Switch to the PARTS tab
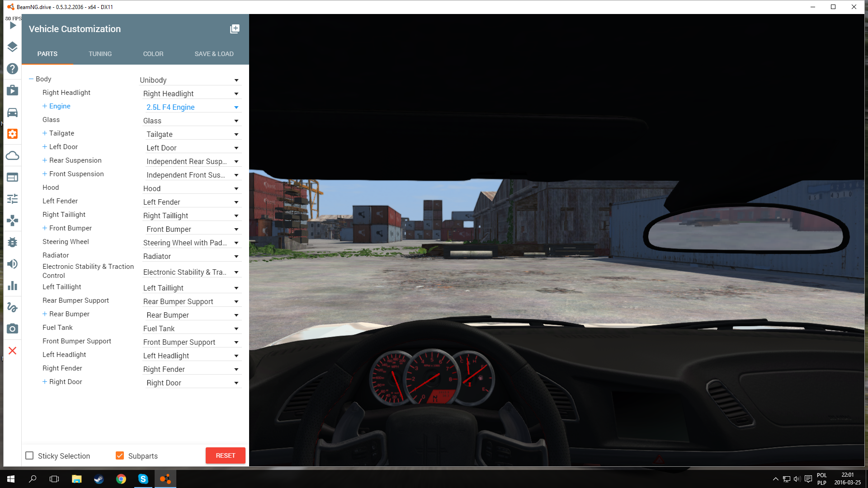The image size is (868, 488). point(47,54)
